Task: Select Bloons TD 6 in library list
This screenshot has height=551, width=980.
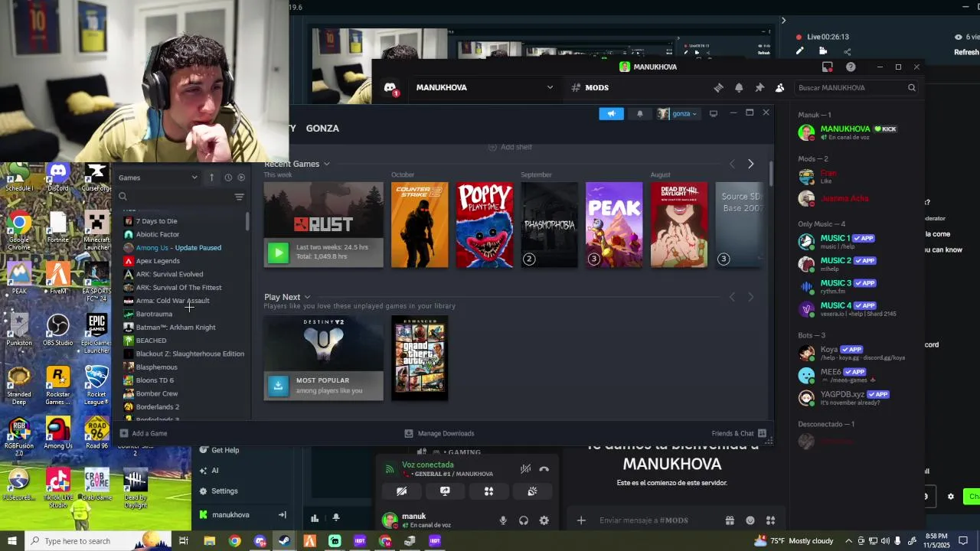Action: (x=155, y=380)
